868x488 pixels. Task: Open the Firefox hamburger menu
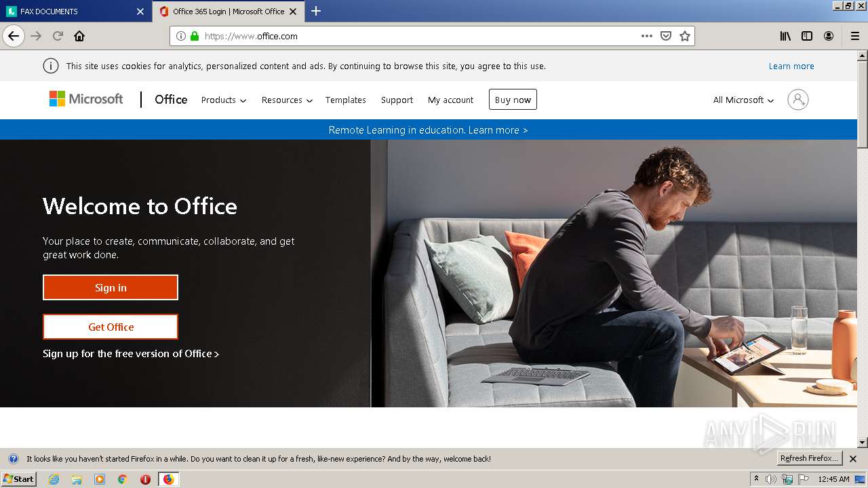pos(855,36)
